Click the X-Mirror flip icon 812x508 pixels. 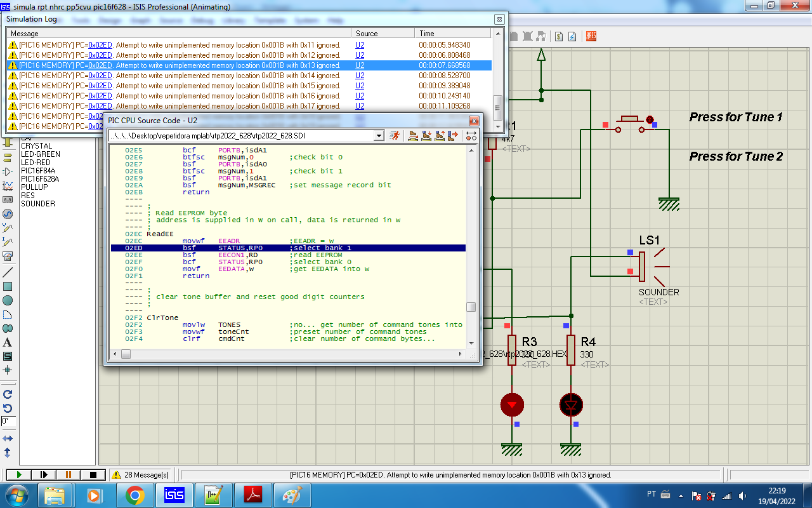pos(8,438)
